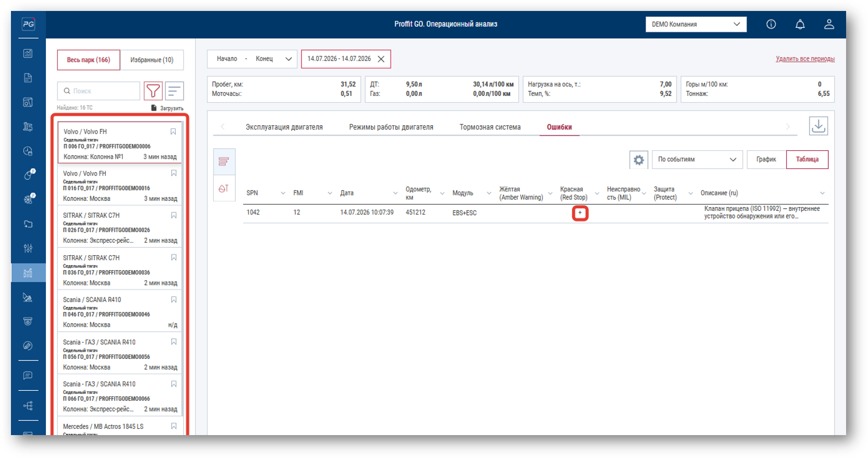The image size is (868, 457).
Task: Bookmark the Volvo FH П 016 vehicle
Action: pyautogui.click(x=174, y=173)
